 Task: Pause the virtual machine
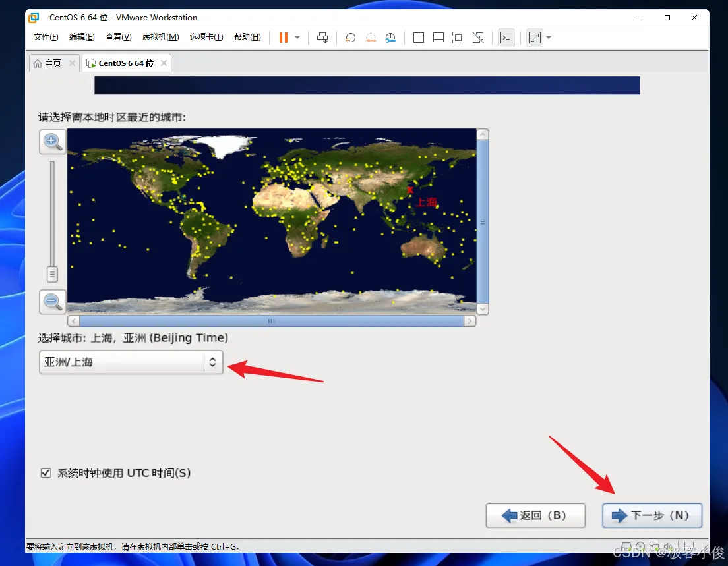point(283,38)
